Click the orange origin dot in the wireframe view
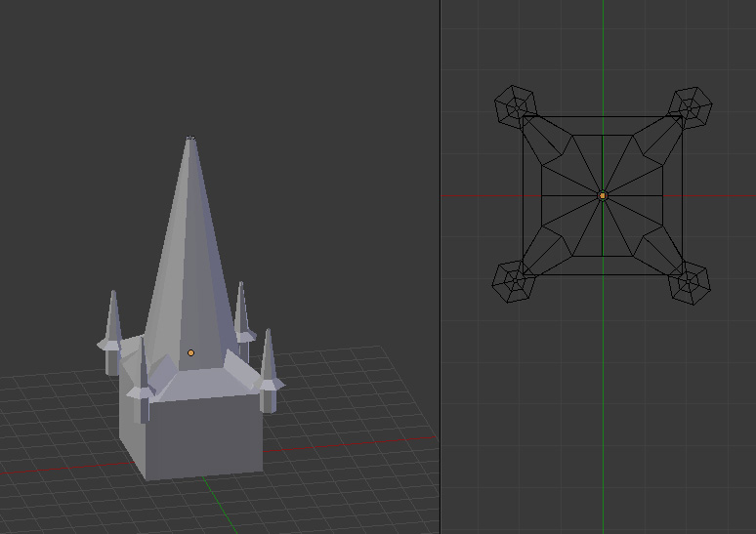The width and height of the screenshot is (756, 534). coord(603,195)
